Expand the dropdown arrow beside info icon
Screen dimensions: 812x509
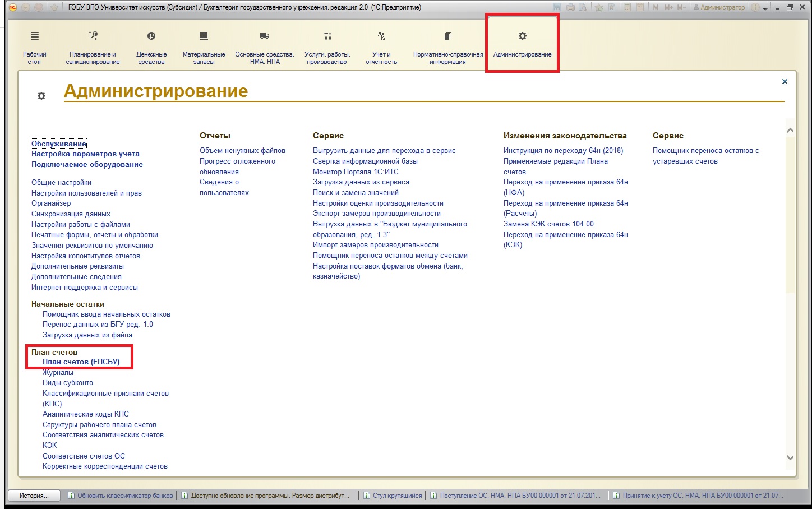coord(765,7)
